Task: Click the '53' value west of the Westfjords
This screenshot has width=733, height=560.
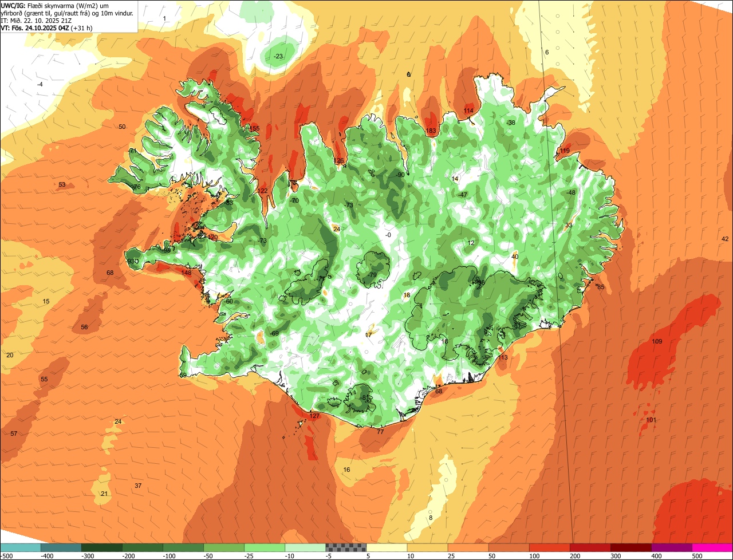Action: coord(62,184)
